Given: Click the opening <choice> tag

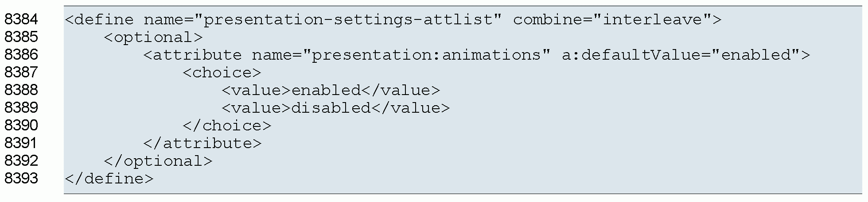Looking at the screenshot, I should pos(222,73).
